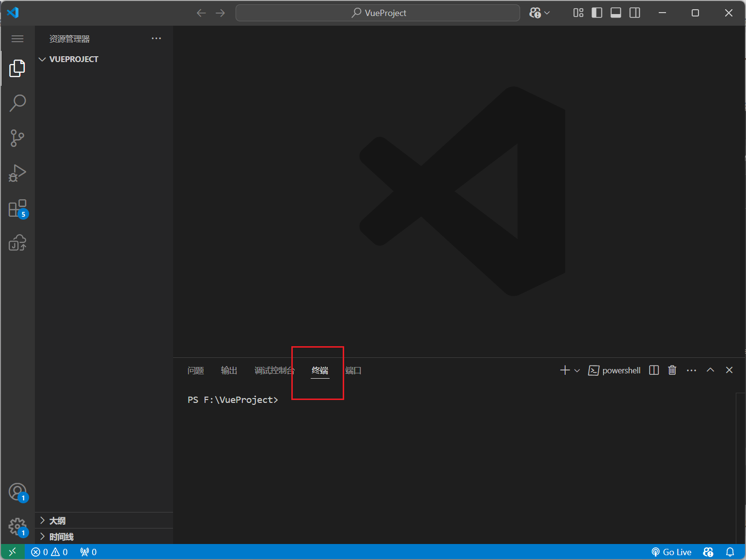Go back using the title bar arrow
The image size is (746, 560).
pos(201,13)
